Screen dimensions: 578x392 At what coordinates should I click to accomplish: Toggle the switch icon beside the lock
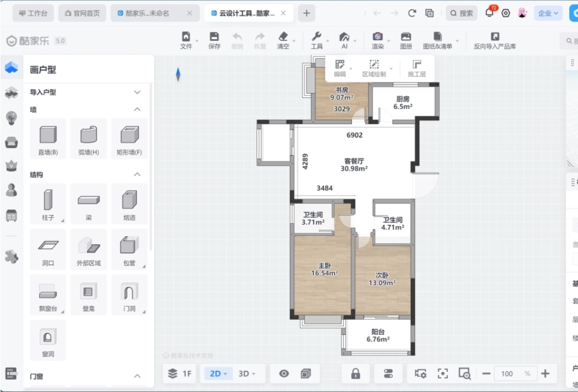pos(389,373)
